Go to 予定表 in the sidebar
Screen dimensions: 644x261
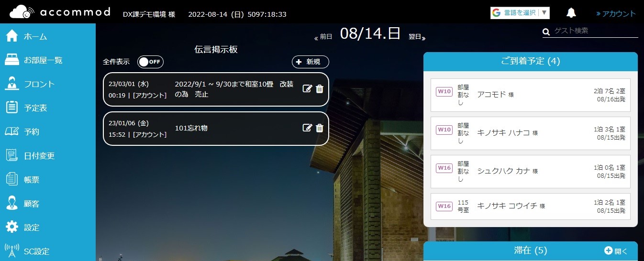35,108
